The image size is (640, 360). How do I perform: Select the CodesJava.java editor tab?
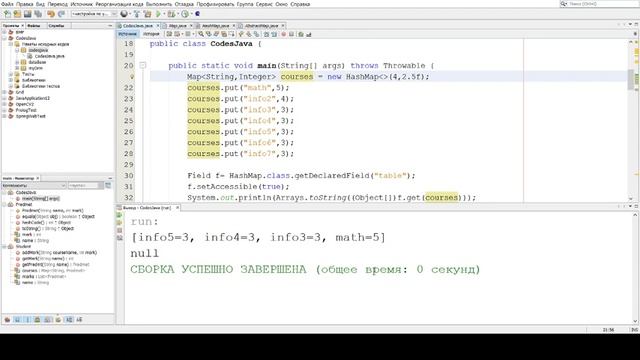[138, 26]
